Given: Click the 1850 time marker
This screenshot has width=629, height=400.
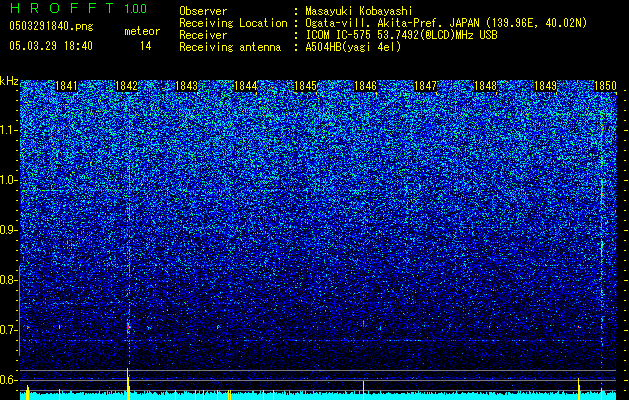Looking at the screenshot, I should tap(605, 86).
